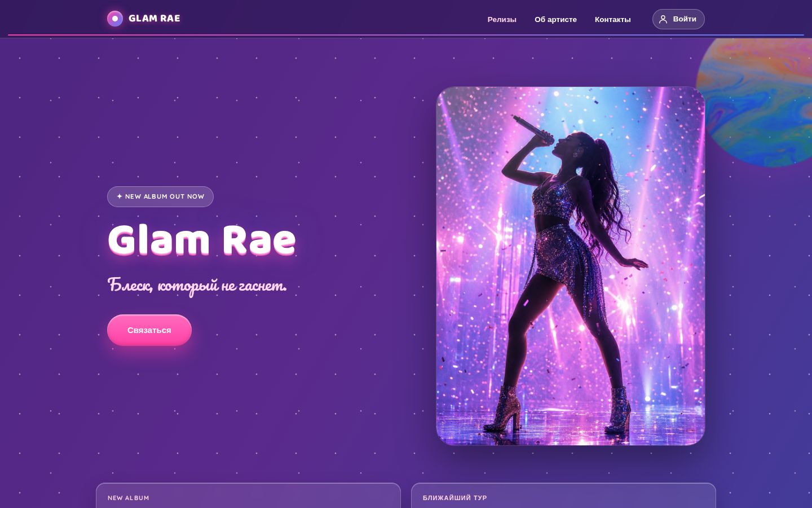
Task: Click the gradient divider line under the header
Action: pyautogui.click(x=406, y=35)
